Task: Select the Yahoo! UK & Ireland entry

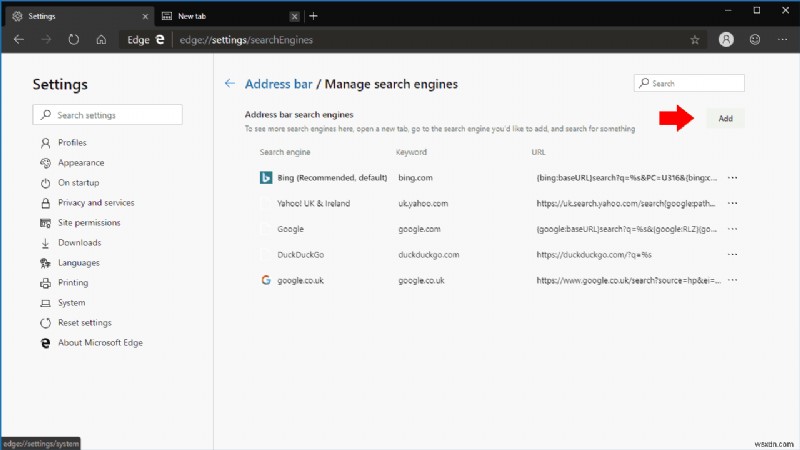Action: tap(313, 204)
